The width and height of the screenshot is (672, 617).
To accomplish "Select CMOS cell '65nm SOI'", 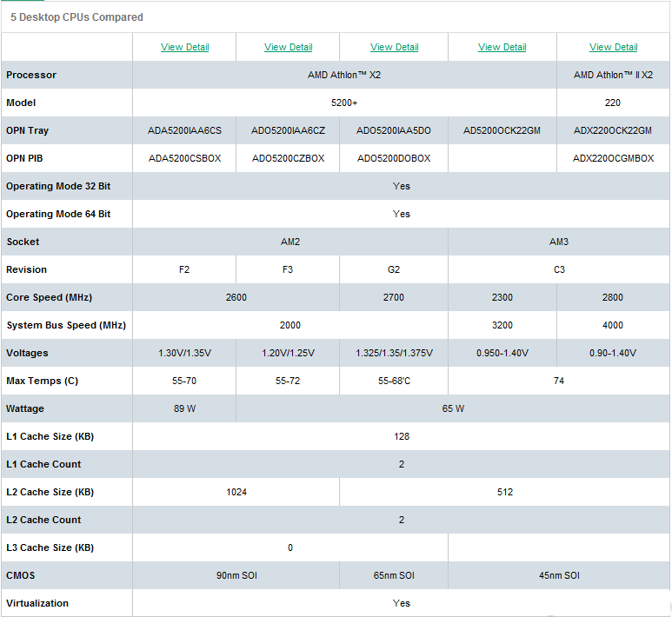I will (394, 576).
